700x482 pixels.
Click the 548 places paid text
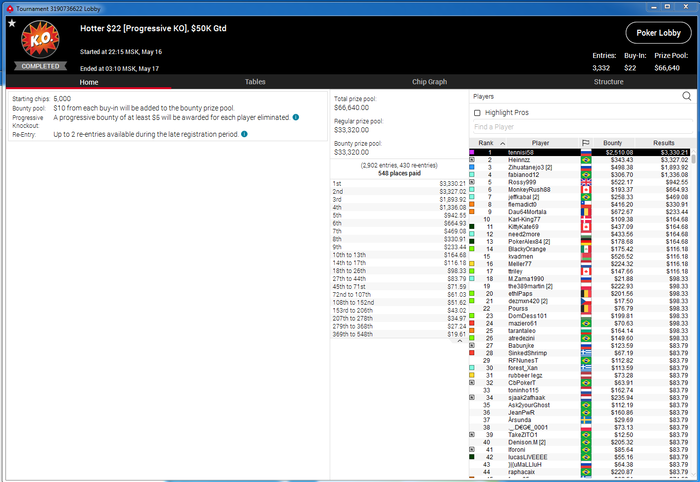[x=399, y=173]
